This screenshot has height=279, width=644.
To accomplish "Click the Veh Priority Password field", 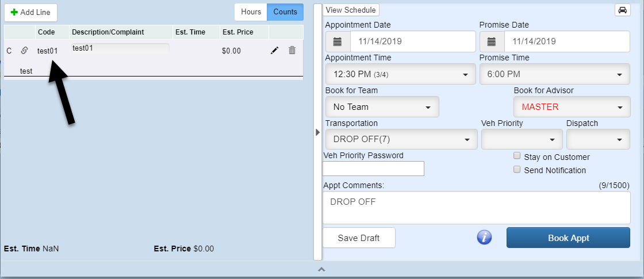I will click(374, 169).
